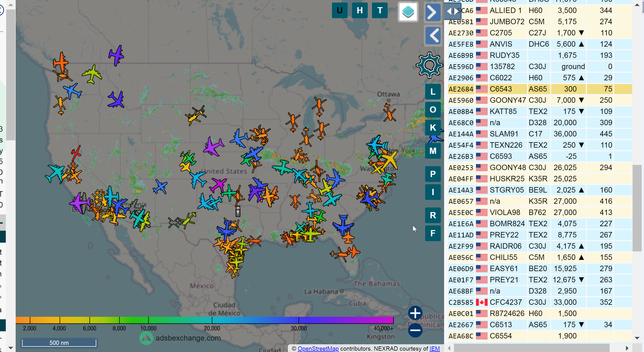Screen dimensions: 644x352
Task: Select the unknown aircraft question-mark icon
Action: (238, 212)
